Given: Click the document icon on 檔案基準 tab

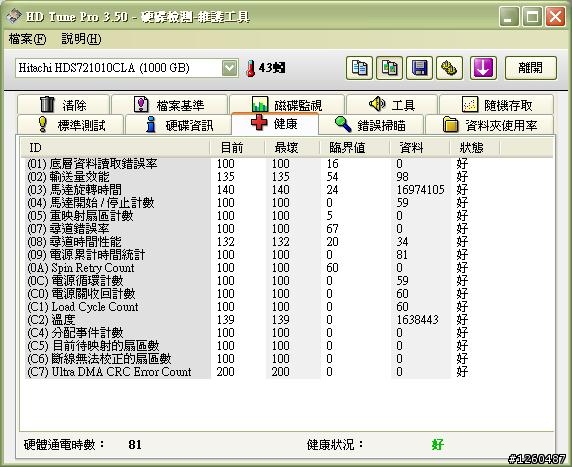Looking at the screenshot, I should 141,104.
